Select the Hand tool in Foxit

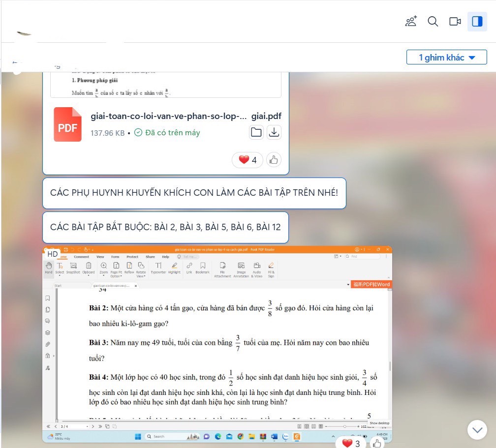(x=48, y=267)
